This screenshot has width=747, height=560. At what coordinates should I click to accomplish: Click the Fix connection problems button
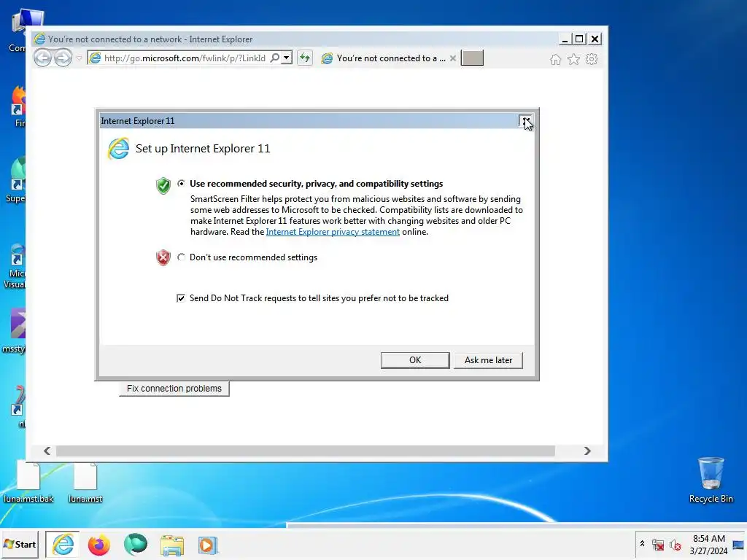pos(174,389)
